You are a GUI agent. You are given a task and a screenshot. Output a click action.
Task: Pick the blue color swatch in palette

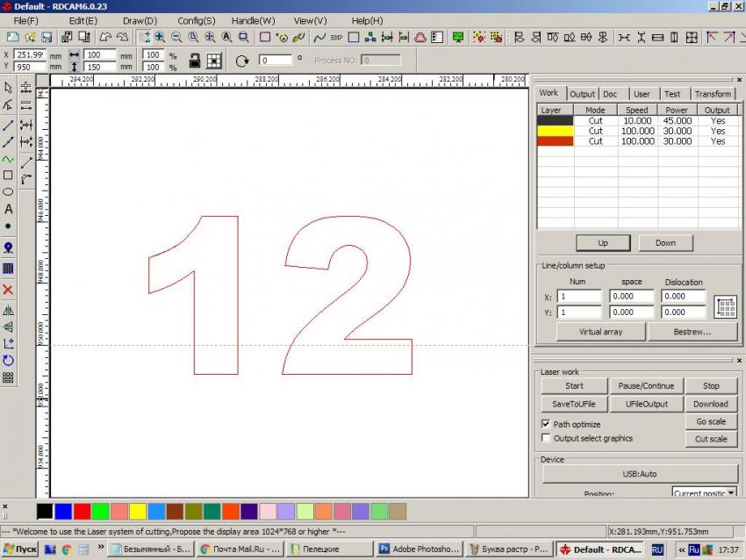coord(63,511)
